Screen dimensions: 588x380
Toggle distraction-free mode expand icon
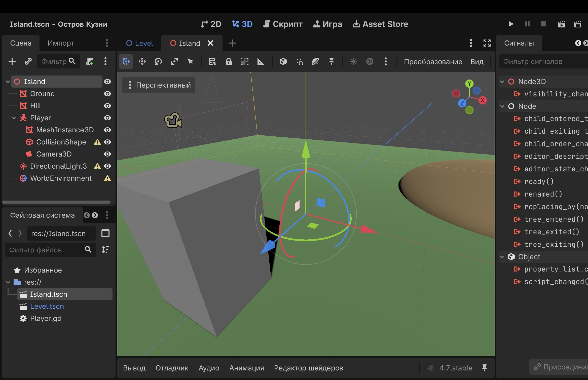[x=487, y=43]
